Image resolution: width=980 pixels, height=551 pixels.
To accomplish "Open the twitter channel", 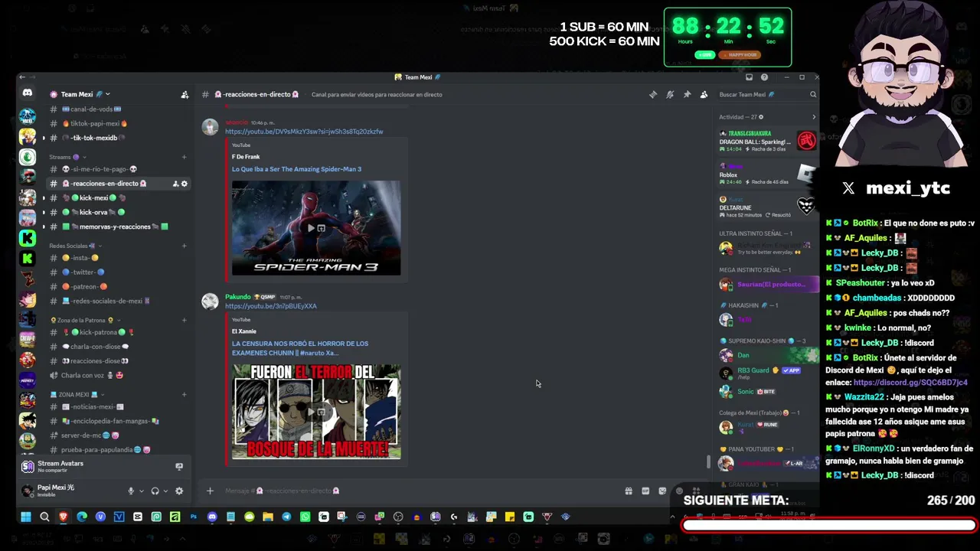I will point(119,272).
